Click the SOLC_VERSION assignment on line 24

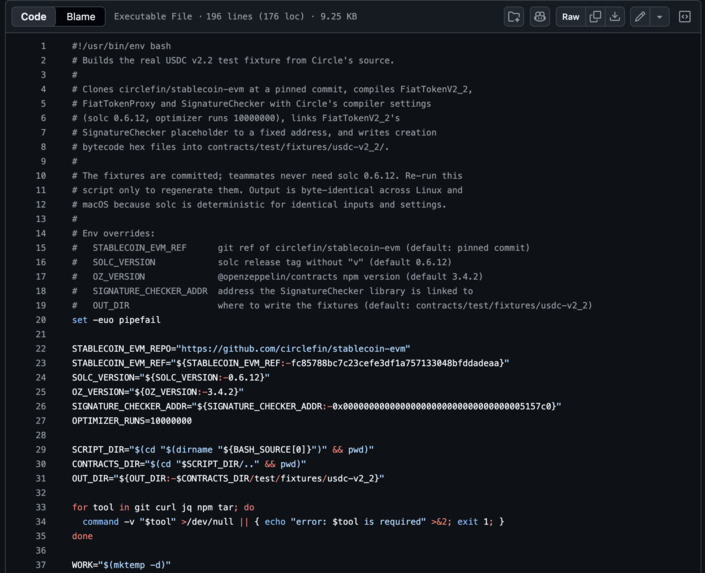[x=170, y=377]
